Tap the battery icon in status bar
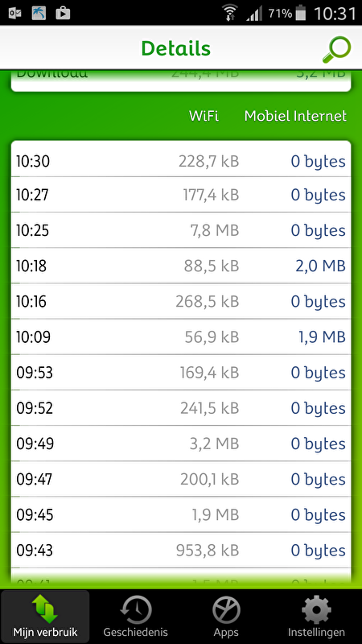The height and width of the screenshot is (644, 362). click(x=301, y=13)
